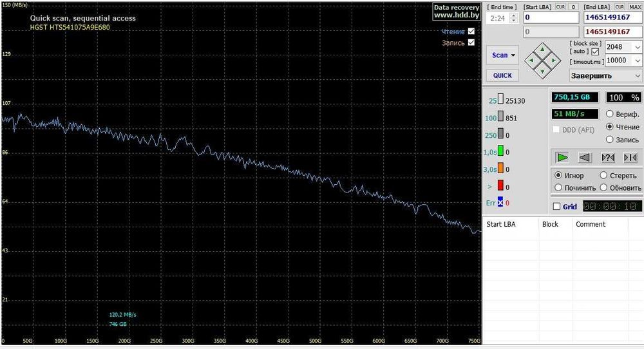Decrease End time with stepper down arrow
The image size is (644, 349).
514,21
